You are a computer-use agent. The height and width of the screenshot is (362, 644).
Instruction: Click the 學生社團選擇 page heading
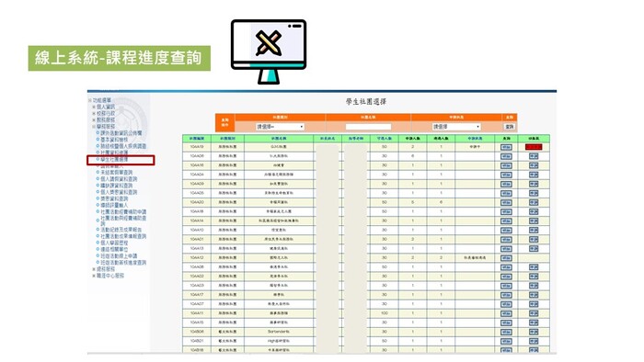366,102
